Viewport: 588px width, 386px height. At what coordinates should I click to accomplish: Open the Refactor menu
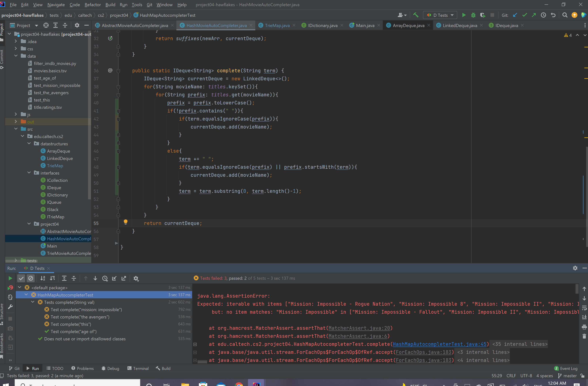coord(92,5)
